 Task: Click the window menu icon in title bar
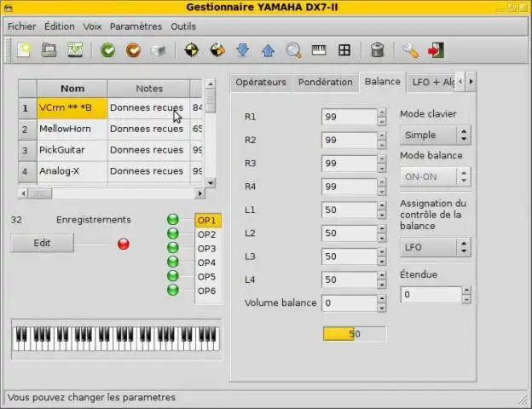(x=9, y=8)
